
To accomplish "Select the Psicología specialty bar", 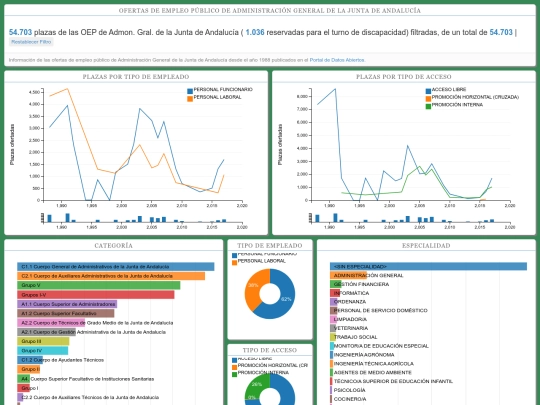I will pyautogui.click(x=331, y=390).
